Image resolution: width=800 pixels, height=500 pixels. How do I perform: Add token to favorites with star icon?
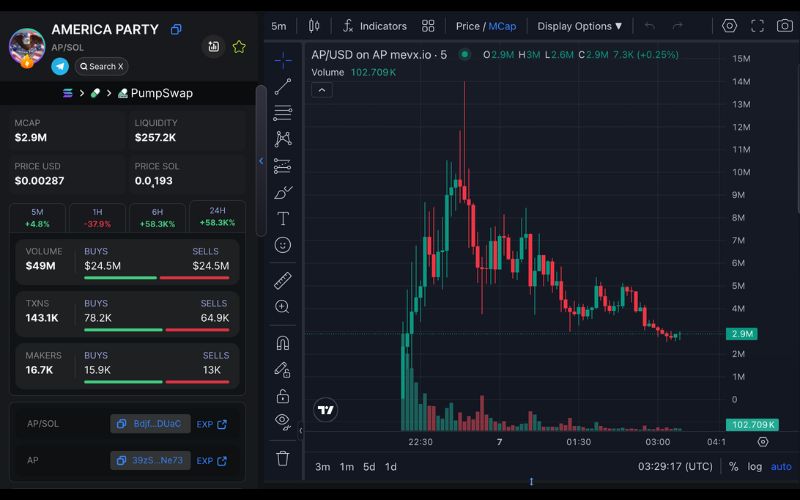pyautogui.click(x=239, y=47)
